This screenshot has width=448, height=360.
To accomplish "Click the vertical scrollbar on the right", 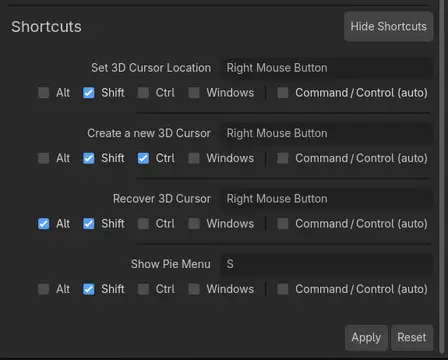I will tap(443, 177).
